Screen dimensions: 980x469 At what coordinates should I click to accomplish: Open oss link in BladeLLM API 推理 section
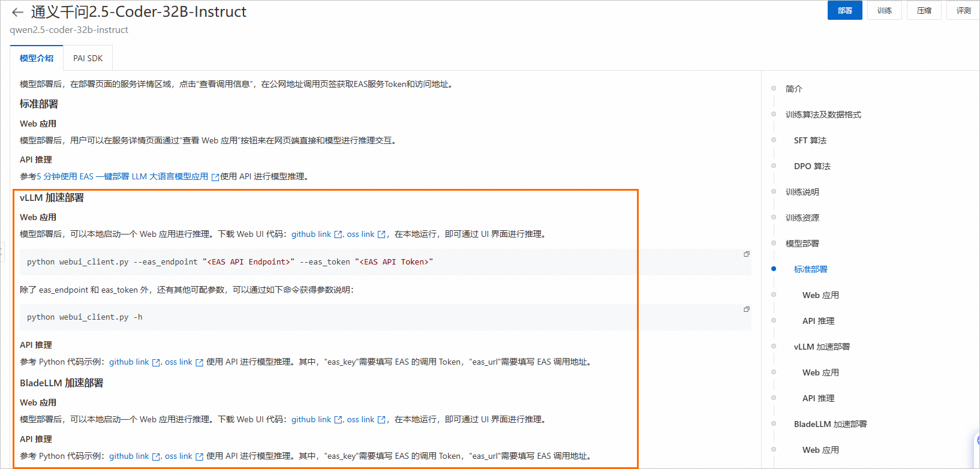(x=184, y=456)
